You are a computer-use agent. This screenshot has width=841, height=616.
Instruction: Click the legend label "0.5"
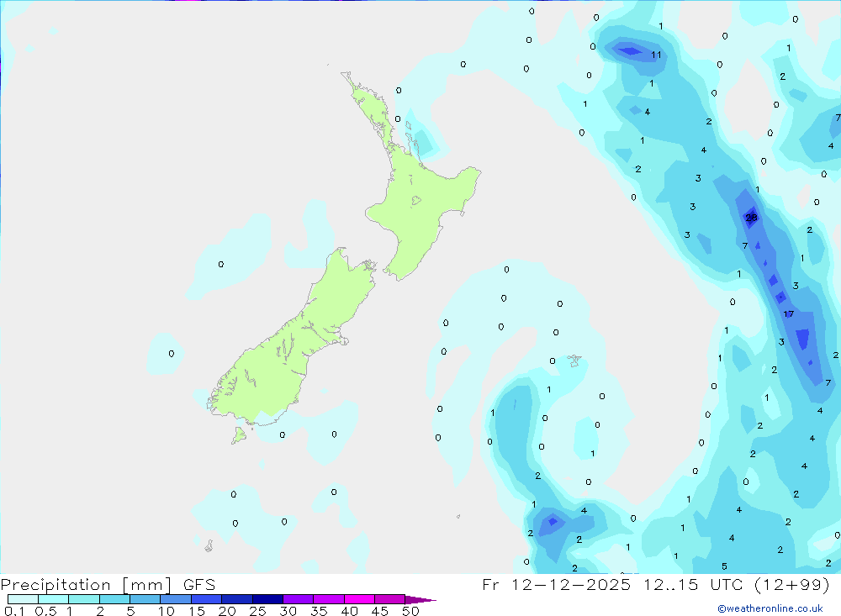point(45,611)
